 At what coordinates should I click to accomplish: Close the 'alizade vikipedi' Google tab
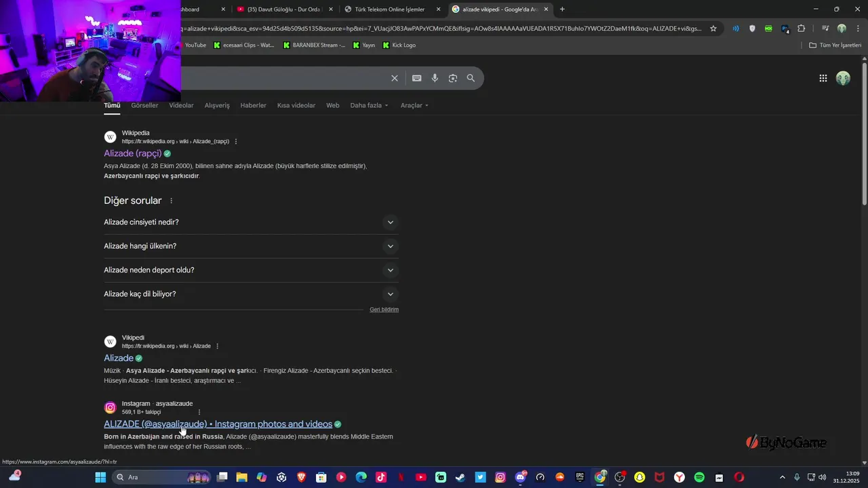point(547,9)
